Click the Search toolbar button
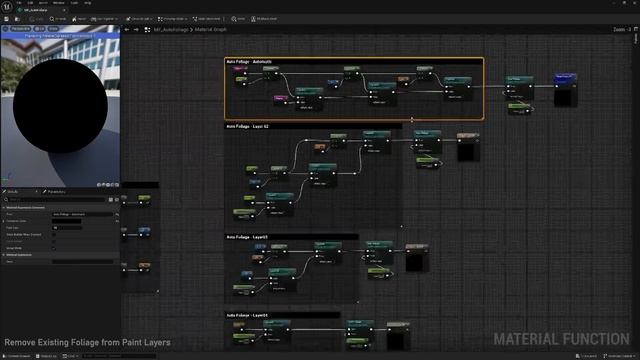 tap(58, 19)
